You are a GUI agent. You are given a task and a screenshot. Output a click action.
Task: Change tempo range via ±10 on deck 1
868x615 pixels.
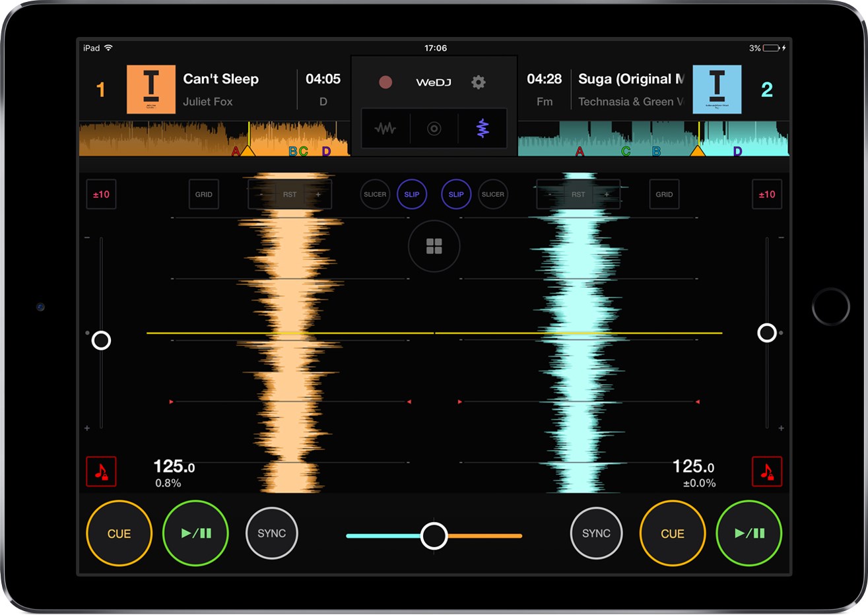[x=101, y=194]
